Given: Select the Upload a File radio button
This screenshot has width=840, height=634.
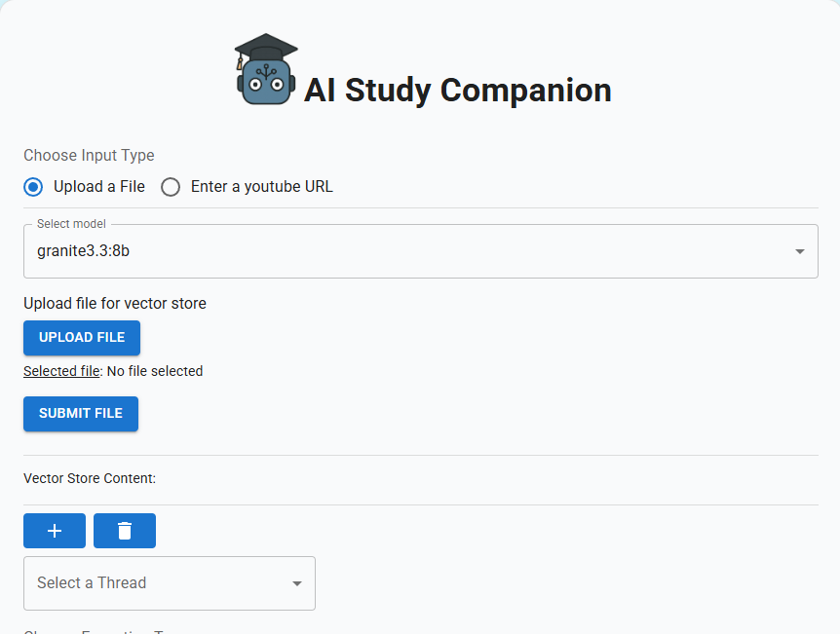Looking at the screenshot, I should click(x=33, y=187).
